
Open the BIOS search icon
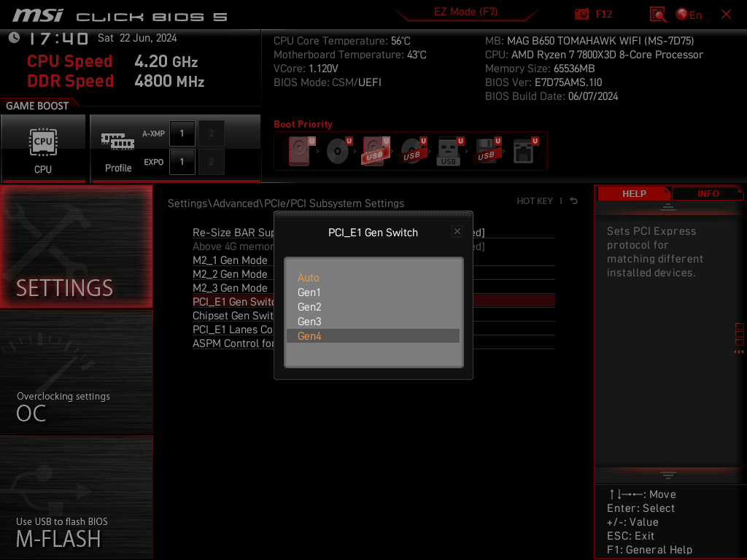point(657,15)
